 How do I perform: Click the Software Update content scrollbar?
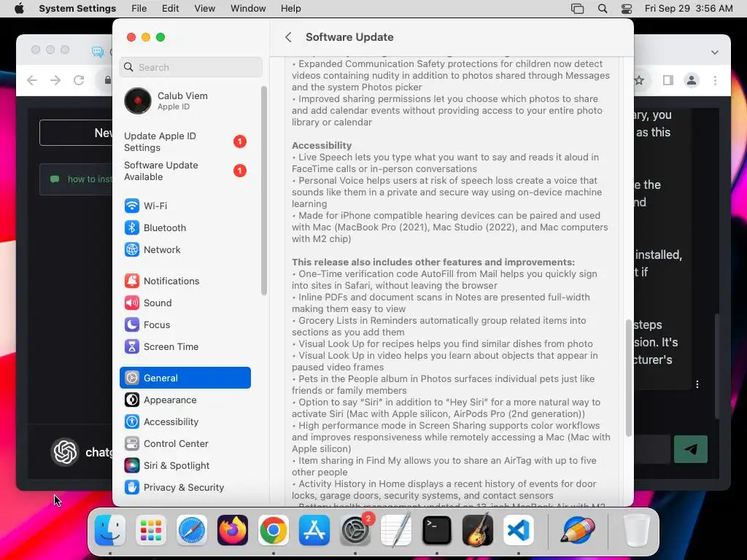pos(628,378)
